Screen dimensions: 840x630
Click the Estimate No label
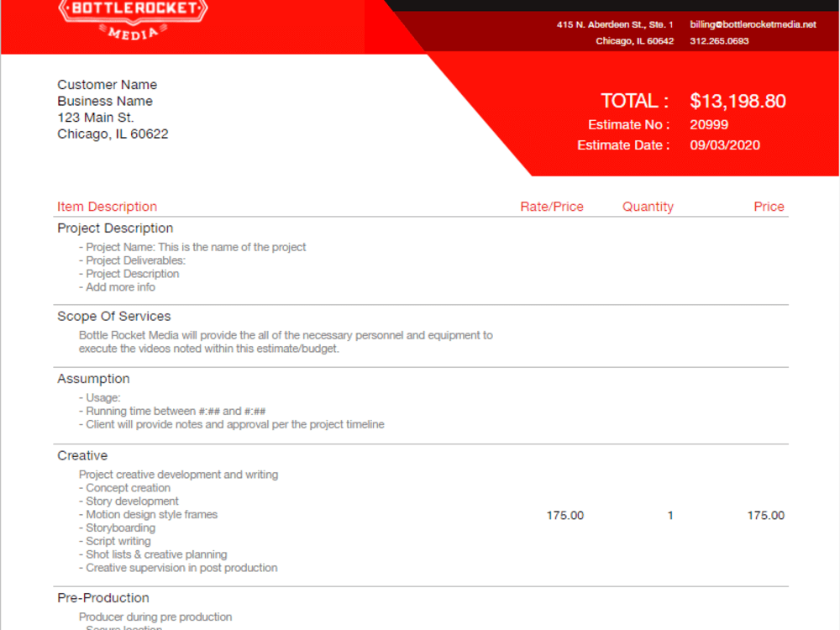628,125
